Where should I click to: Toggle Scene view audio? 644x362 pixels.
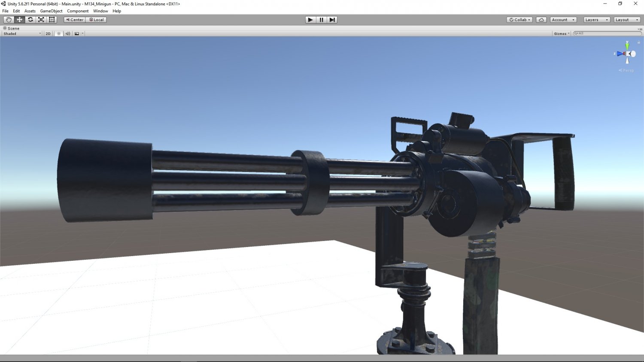(67, 33)
